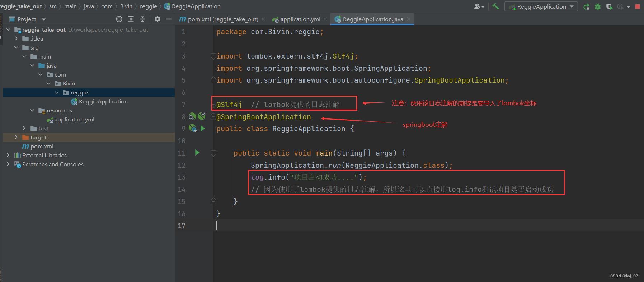Open the user account icon menu
The width and height of the screenshot is (644, 282).
[x=479, y=6]
